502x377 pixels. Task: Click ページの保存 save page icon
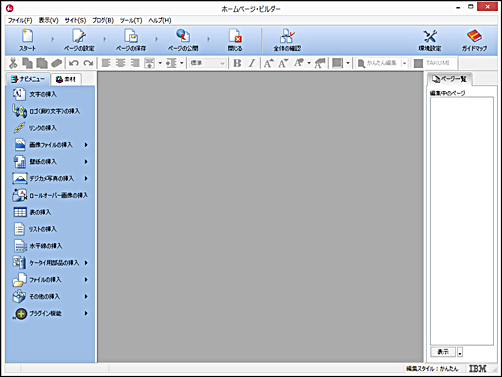pos(131,40)
